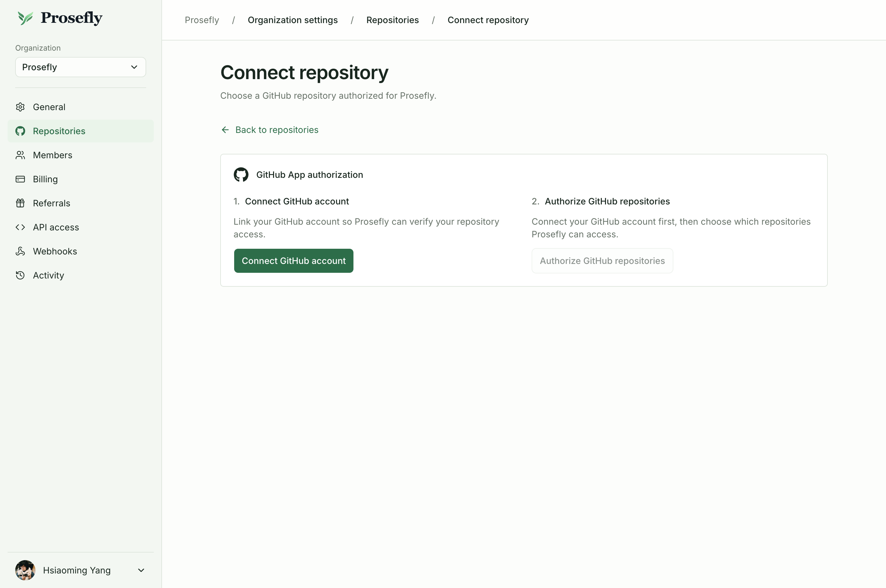Click Authorize GitHub repositories button
Image resolution: width=886 pixels, height=588 pixels.
[602, 261]
